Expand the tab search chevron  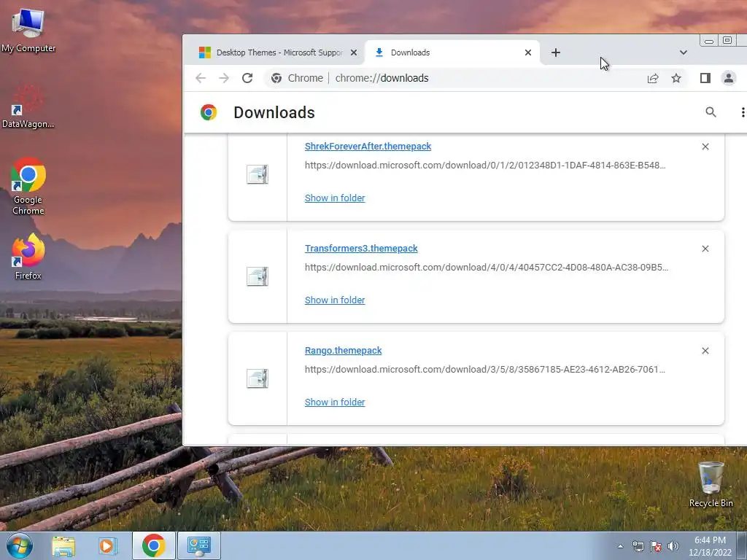[683, 52]
